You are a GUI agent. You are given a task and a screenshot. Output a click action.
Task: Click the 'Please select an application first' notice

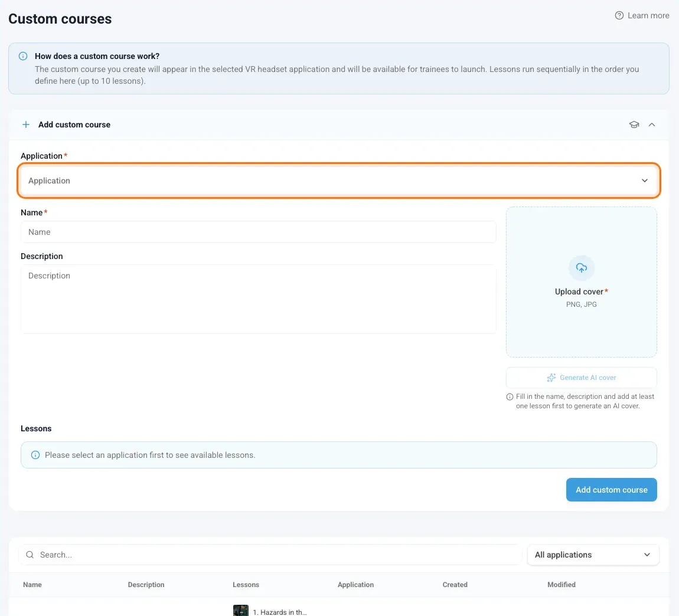coord(339,455)
